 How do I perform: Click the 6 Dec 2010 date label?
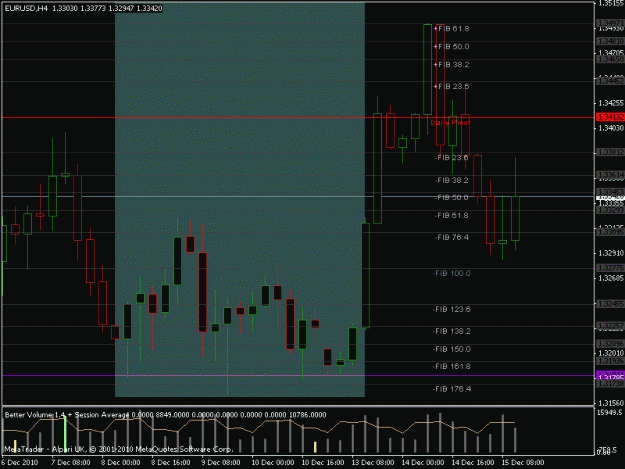point(20,462)
